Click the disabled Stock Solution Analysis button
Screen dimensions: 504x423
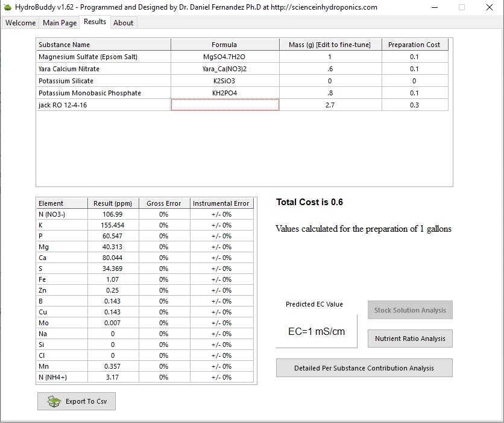pyautogui.click(x=410, y=310)
